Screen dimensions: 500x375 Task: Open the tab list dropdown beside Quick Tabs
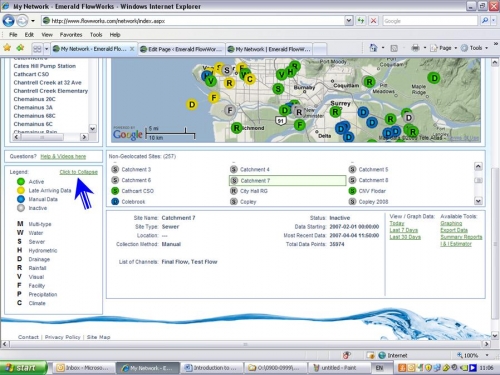(x=46, y=49)
